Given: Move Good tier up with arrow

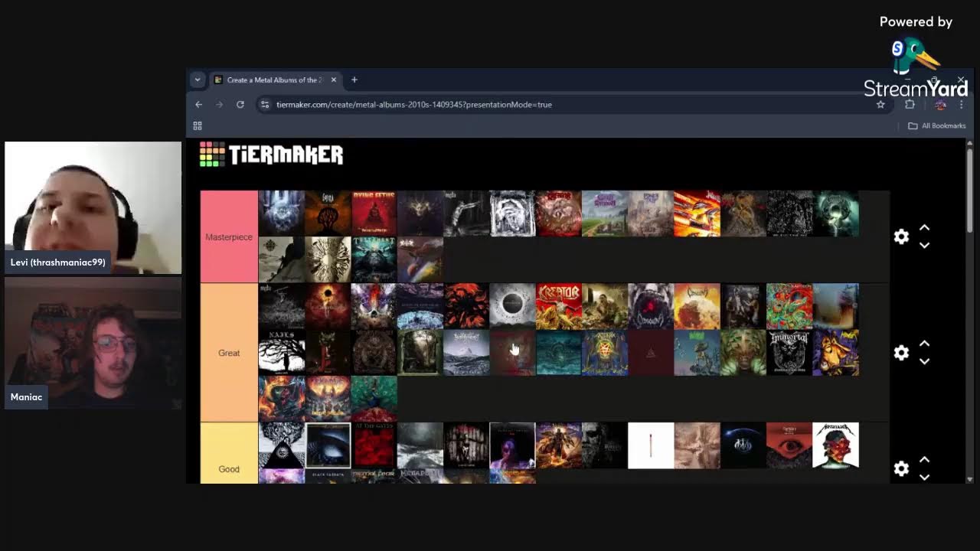Looking at the screenshot, I should pos(924,460).
